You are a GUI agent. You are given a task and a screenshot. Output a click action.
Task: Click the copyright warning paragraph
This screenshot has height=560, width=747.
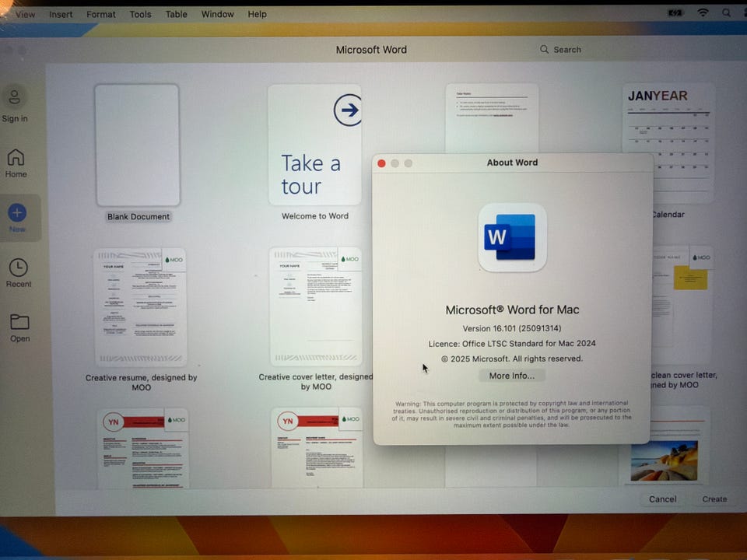(x=512, y=414)
